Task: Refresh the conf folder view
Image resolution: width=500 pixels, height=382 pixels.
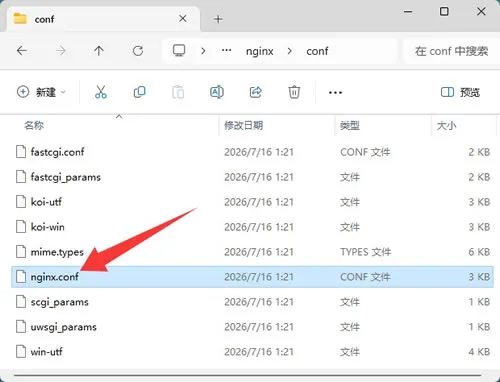Action: 138,51
